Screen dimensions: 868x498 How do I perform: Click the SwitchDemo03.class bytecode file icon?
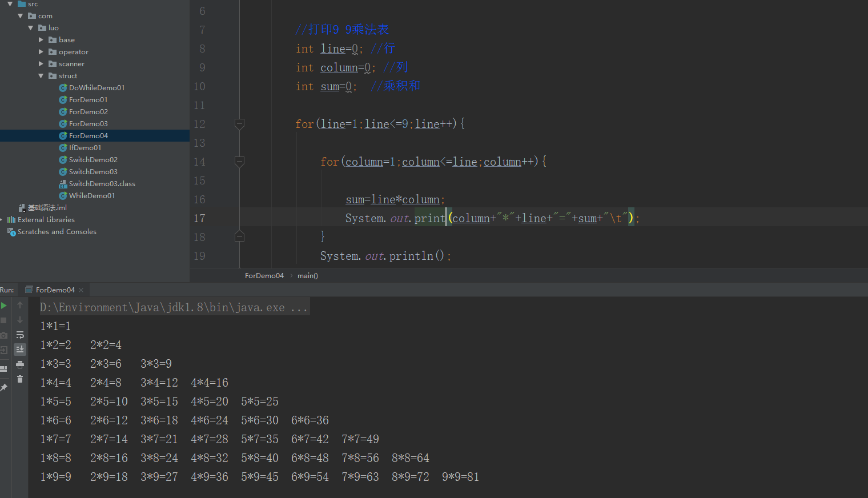pyautogui.click(x=63, y=184)
